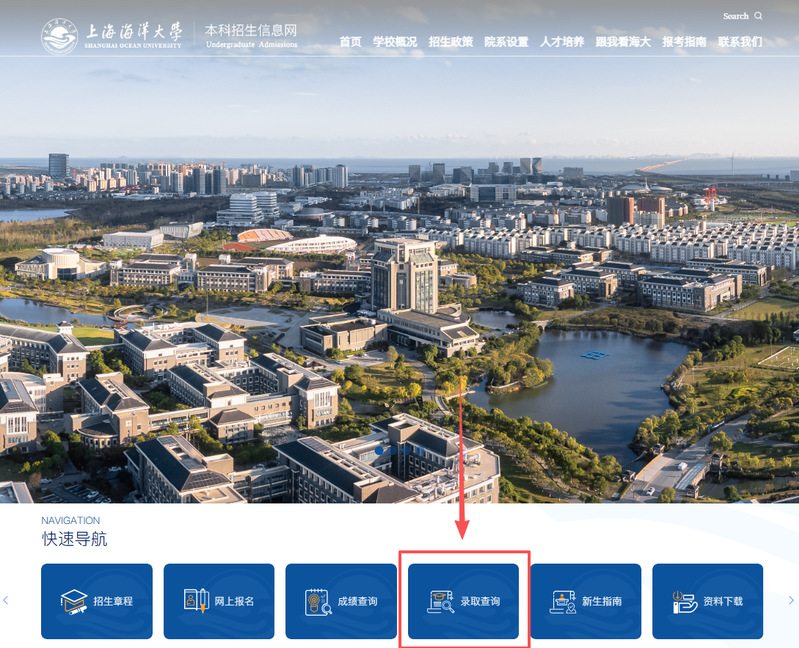Screen dimensions: 799x648
Task: Select 院系设置 in the navigation bar
Action: click(506, 42)
